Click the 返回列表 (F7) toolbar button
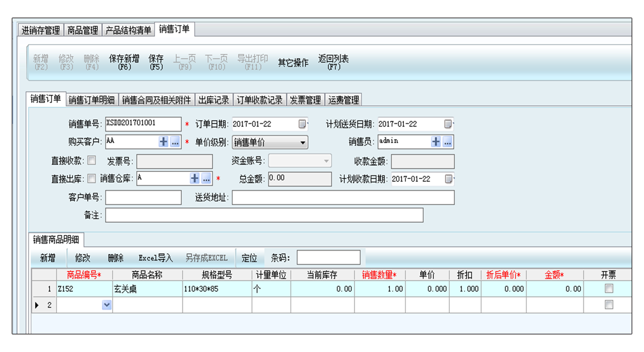The image size is (644, 352). coord(333,62)
